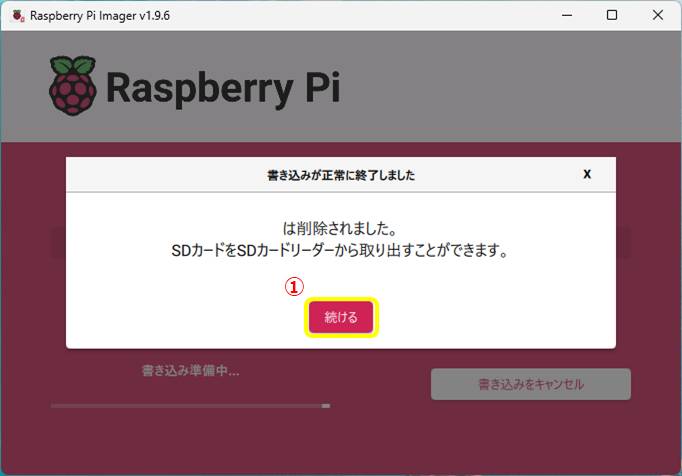Click the gray header area beside the logo

[x=509, y=86]
